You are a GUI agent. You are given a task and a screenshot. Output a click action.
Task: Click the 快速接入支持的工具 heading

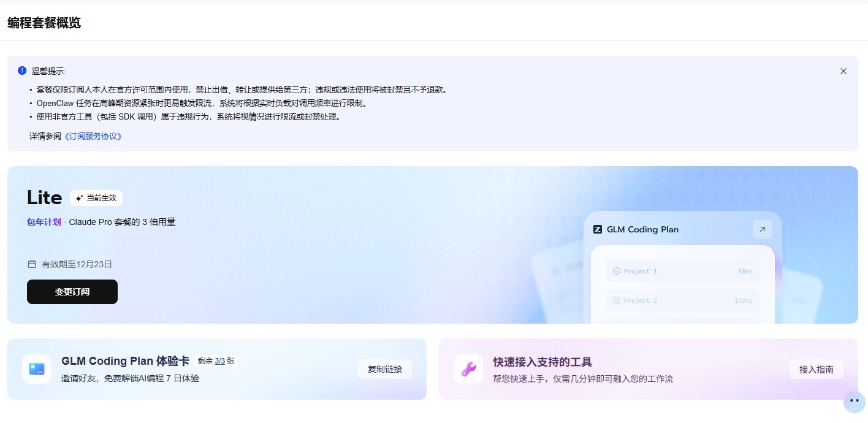(542, 362)
